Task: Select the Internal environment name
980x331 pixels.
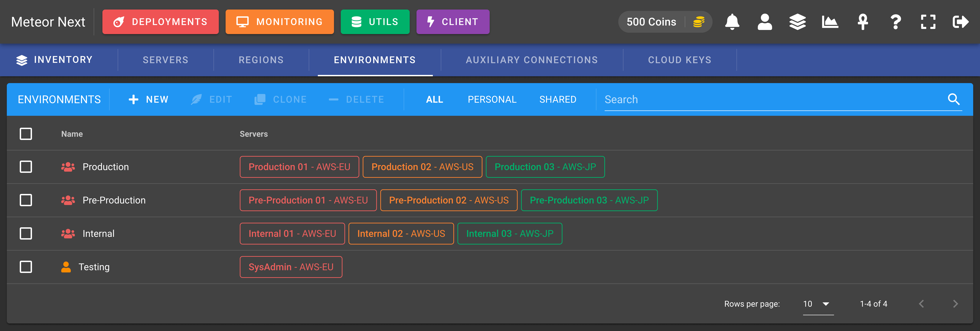Action: click(x=99, y=233)
